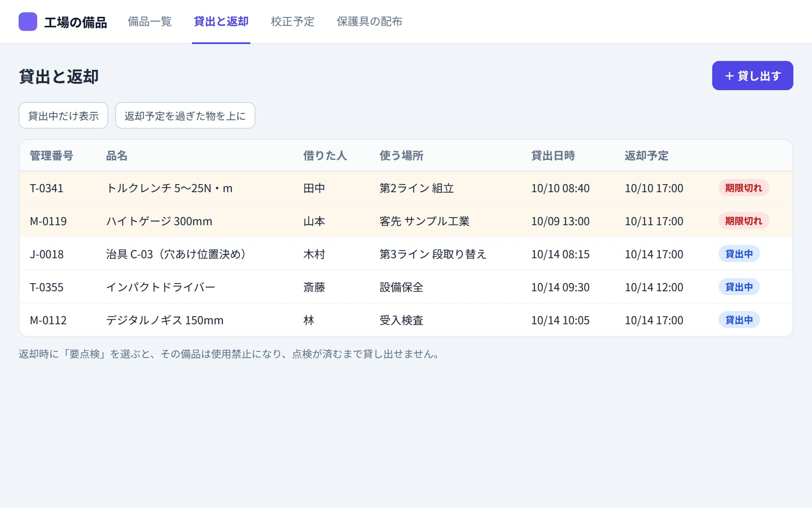This screenshot has width=812, height=508.
Task: Click location 客先 サンプル工業
Action: [425, 221]
